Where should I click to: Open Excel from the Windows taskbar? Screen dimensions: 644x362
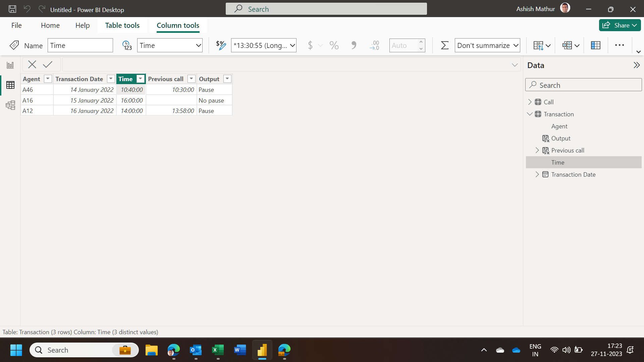pos(218,350)
